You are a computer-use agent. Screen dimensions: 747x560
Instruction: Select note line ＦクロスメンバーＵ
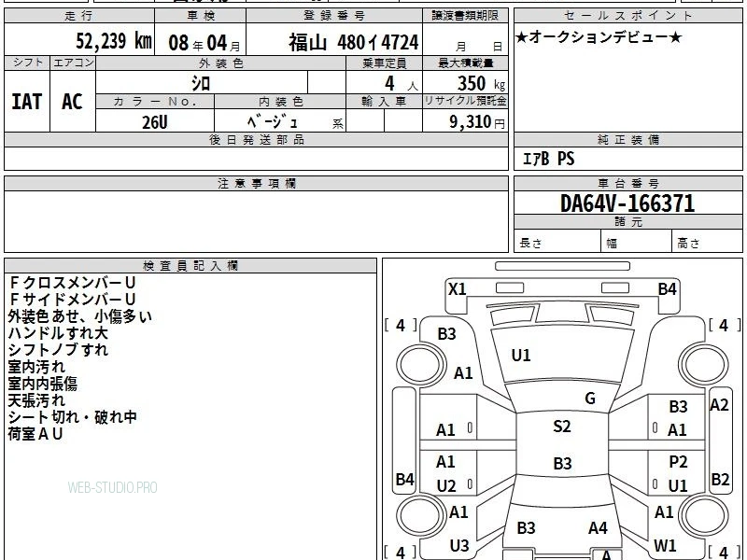(x=72, y=283)
